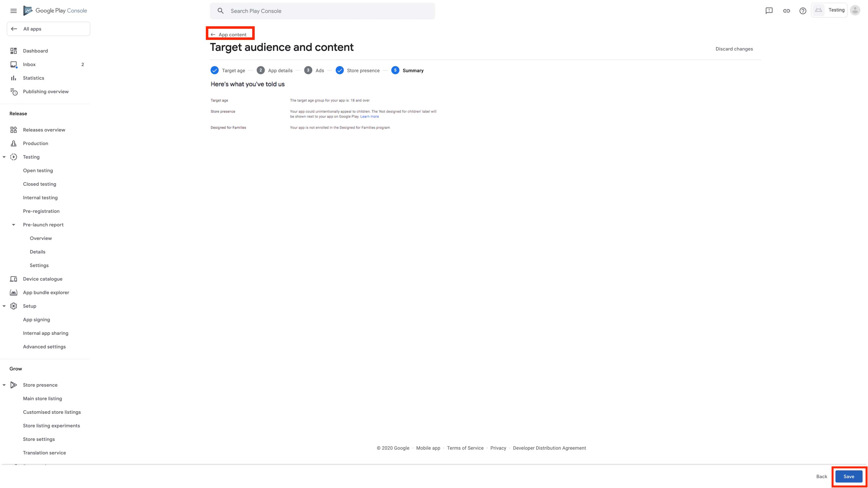Copy link using the link icon
The width and height of the screenshot is (868, 488).
coord(786,11)
